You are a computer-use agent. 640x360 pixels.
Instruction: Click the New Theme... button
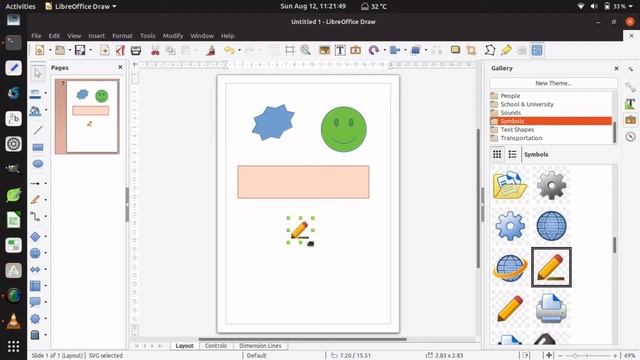tap(553, 83)
